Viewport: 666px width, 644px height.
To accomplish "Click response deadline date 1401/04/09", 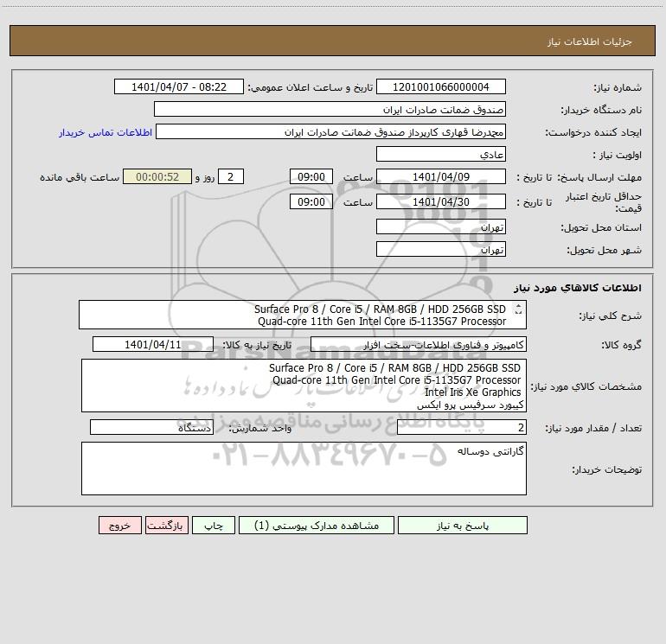I will pyautogui.click(x=441, y=176).
